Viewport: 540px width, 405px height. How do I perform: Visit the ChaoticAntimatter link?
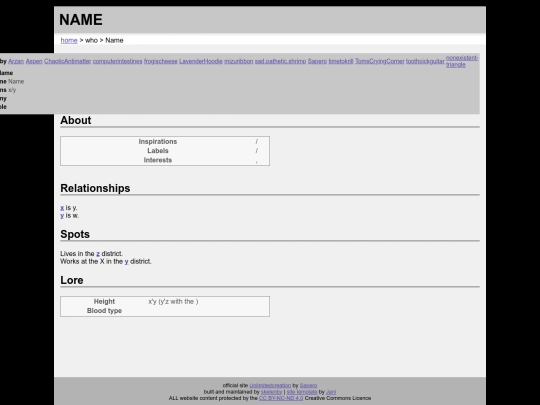(68, 61)
